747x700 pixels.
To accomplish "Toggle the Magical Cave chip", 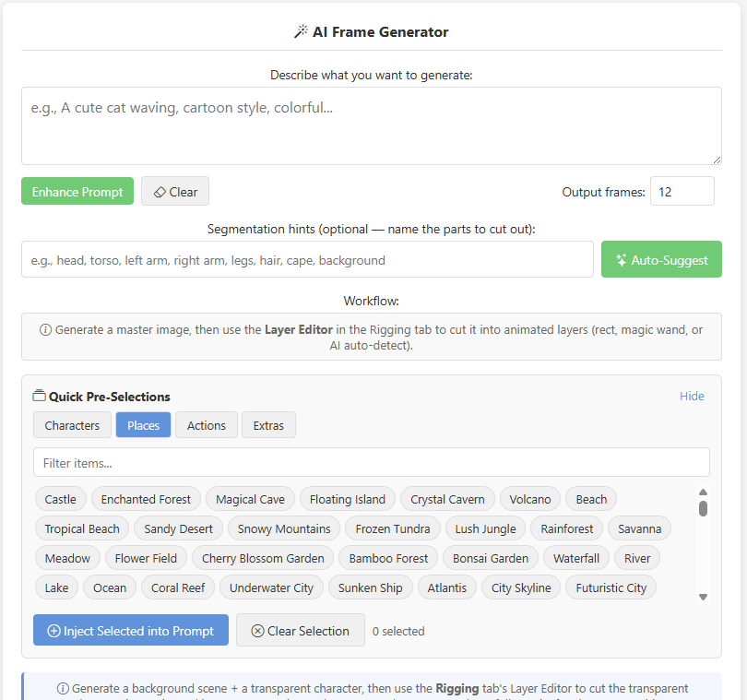I will click(x=250, y=499).
